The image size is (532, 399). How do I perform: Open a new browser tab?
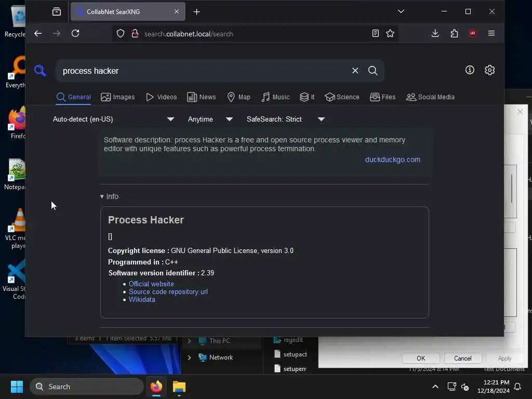click(x=196, y=12)
